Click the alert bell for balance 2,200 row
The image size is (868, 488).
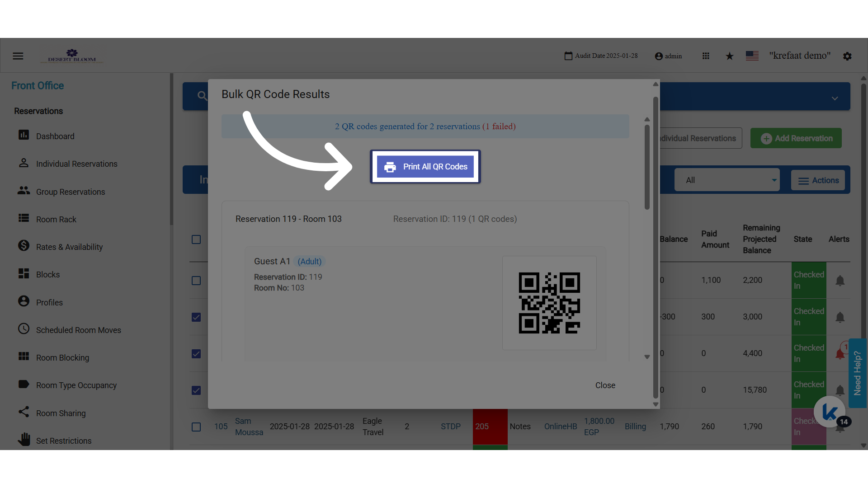pyautogui.click(x=840, y=281)
